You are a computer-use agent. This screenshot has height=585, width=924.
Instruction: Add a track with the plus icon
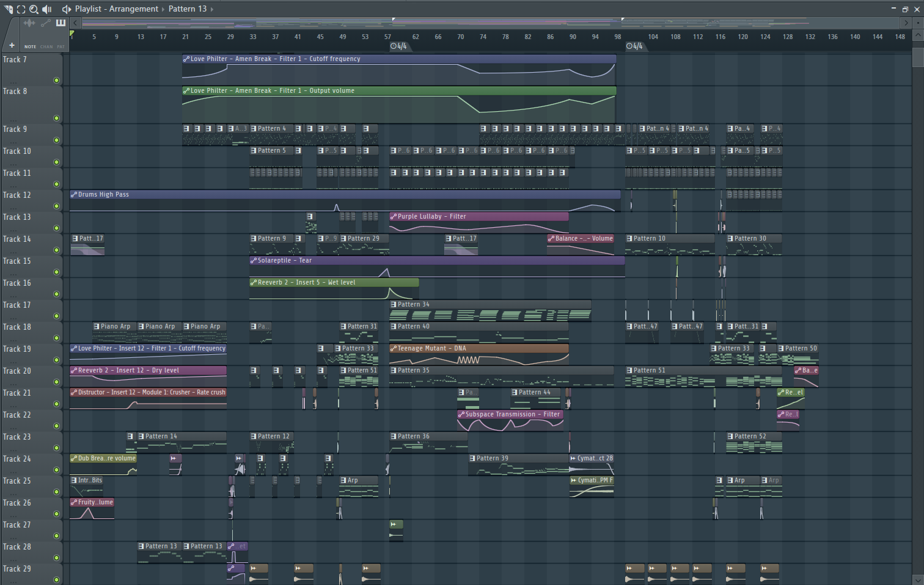(12, 46)
